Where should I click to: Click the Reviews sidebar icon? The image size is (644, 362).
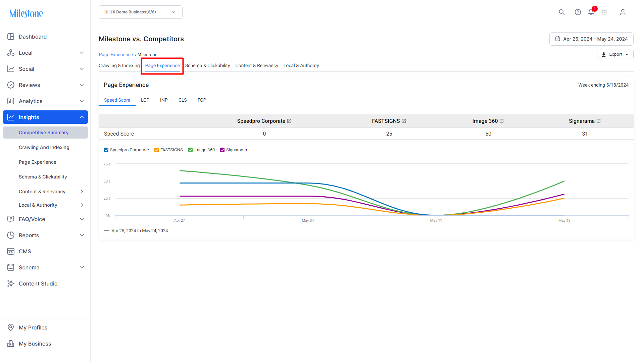[11, 85]
